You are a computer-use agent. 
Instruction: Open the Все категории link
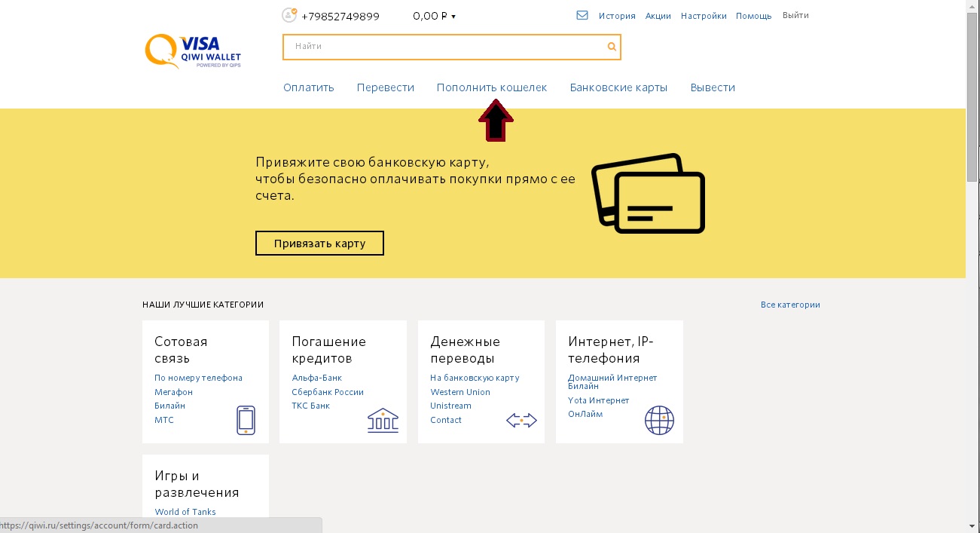pos(790,305)
